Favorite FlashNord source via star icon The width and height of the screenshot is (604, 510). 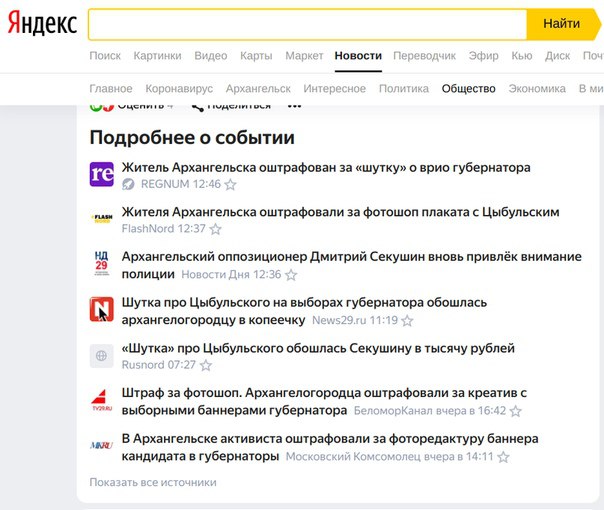pos(215,229)
